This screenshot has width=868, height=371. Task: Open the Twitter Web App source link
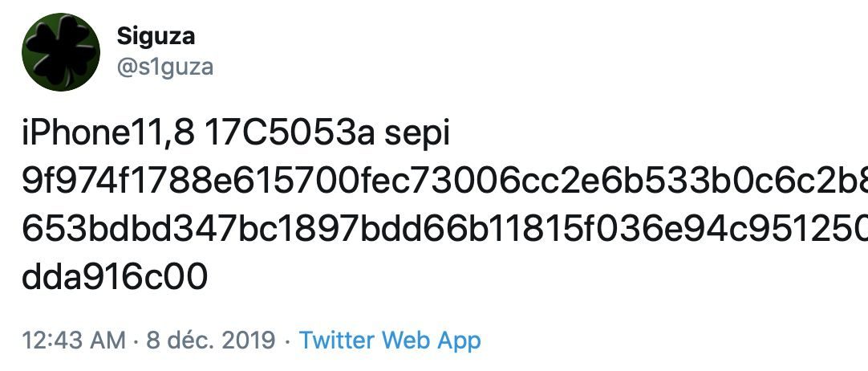click(390, 340)
